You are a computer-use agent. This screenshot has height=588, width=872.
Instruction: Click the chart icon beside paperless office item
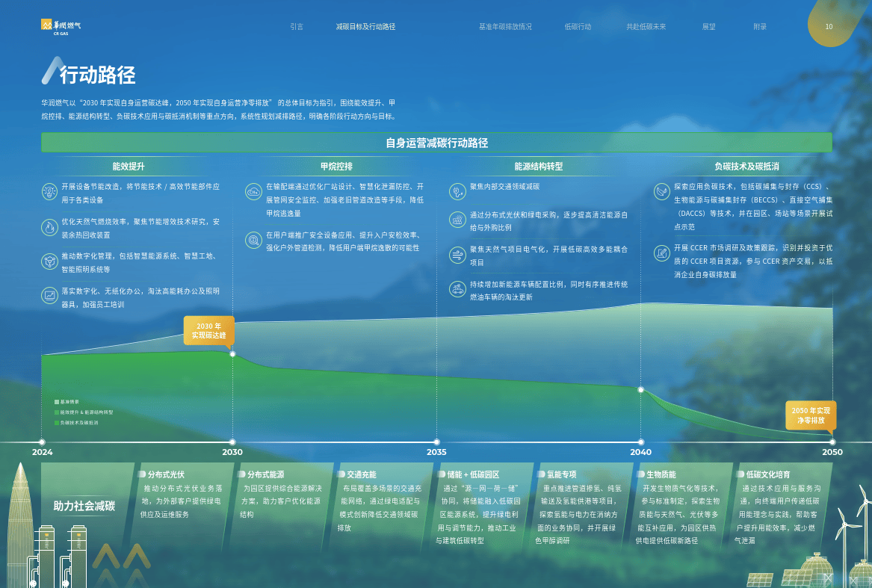tap(49, 296)
